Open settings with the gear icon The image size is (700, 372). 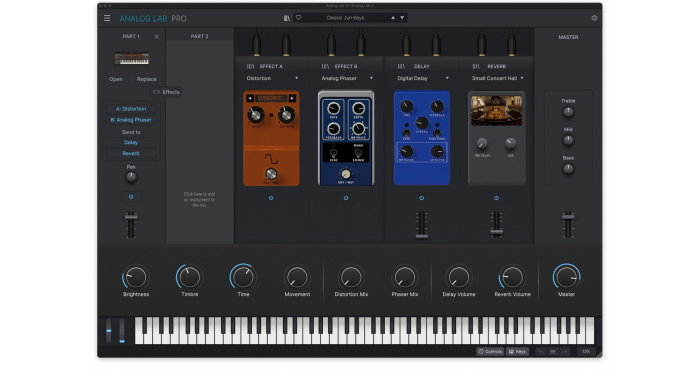594,18
